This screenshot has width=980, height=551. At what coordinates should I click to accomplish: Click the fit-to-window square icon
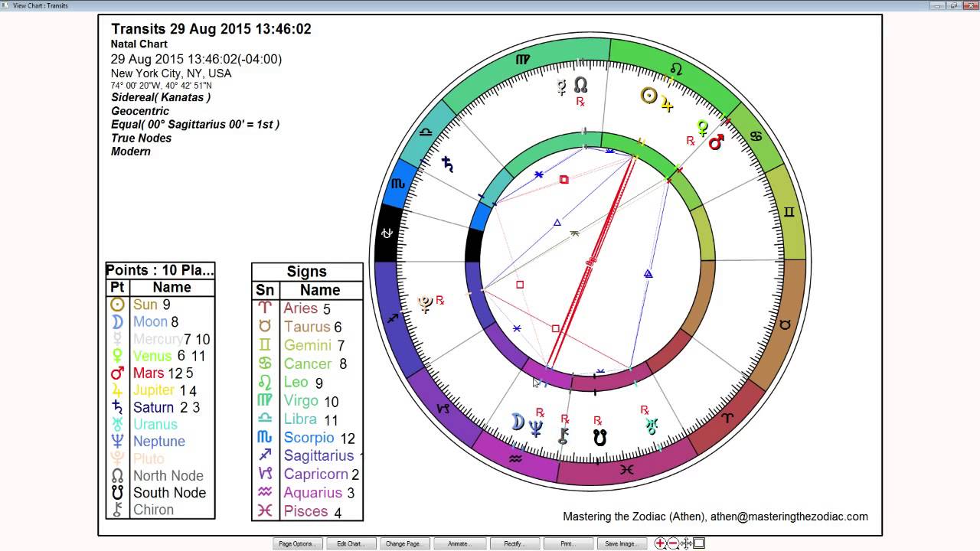699,543
